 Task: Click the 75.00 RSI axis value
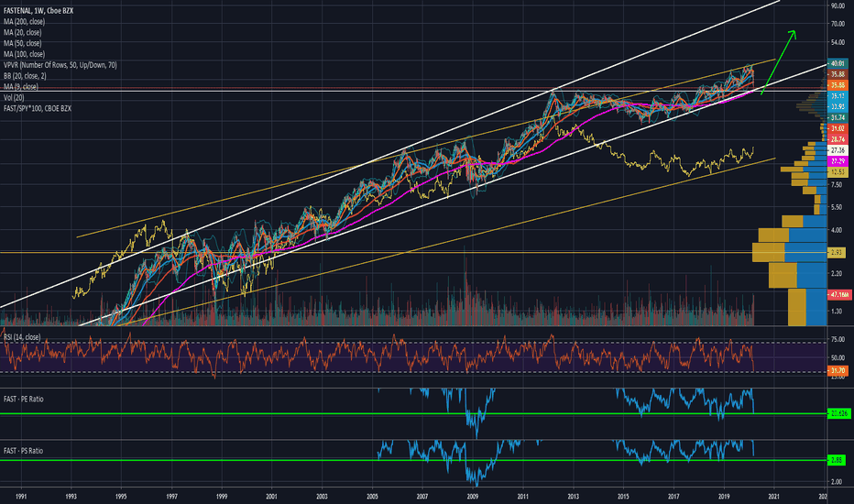[x=838, y=339]
